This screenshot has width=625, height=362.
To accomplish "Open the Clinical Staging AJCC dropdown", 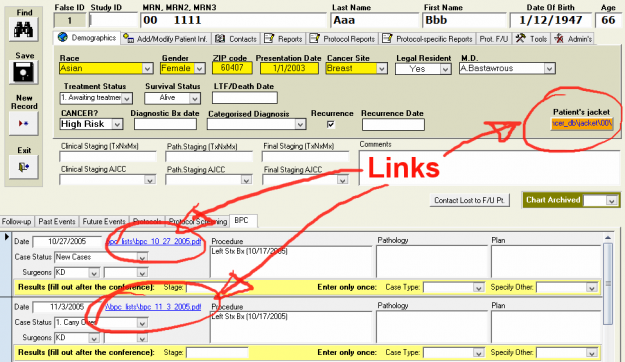I will pyautogui.click(x=150, y=180).
